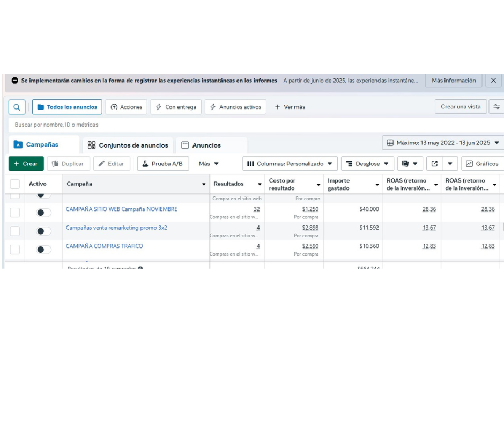Toggle Campañas venta remarketing promo 3x2 switch
Image resolution: width=504 pixels, height=423 pixels.
point(44,231)
